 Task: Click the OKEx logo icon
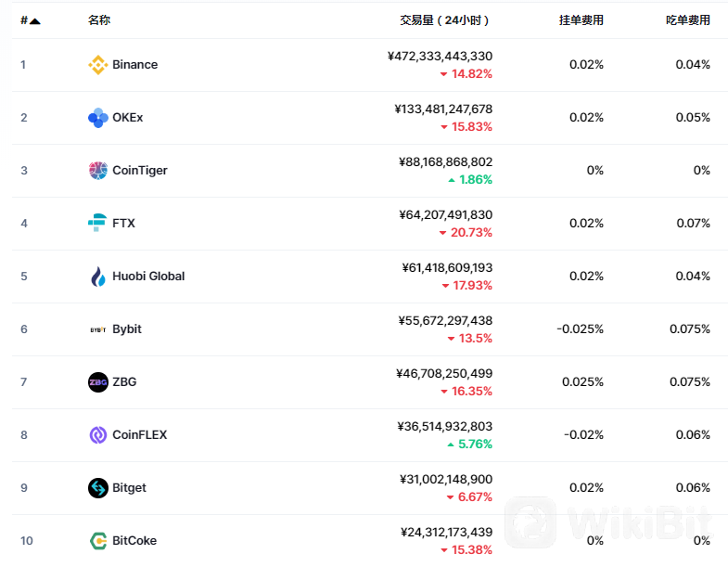(x=98, y=118)
